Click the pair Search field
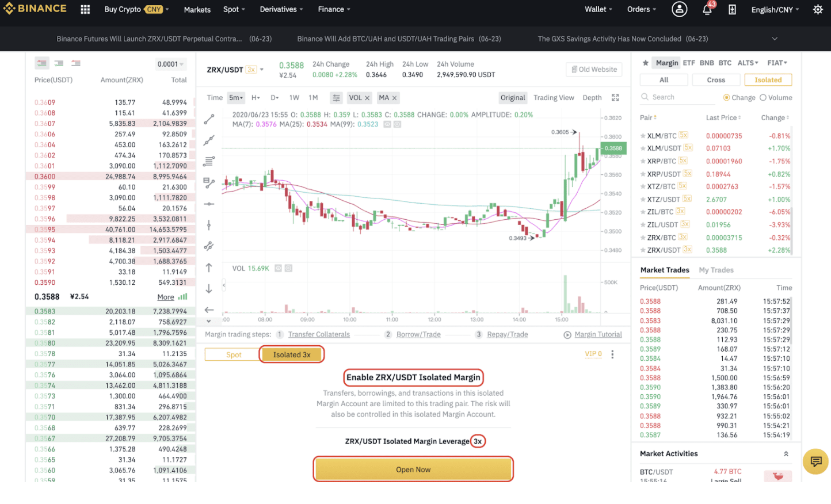Image resolution: width=831 pixels, height=504 pixels. (677, 97)
